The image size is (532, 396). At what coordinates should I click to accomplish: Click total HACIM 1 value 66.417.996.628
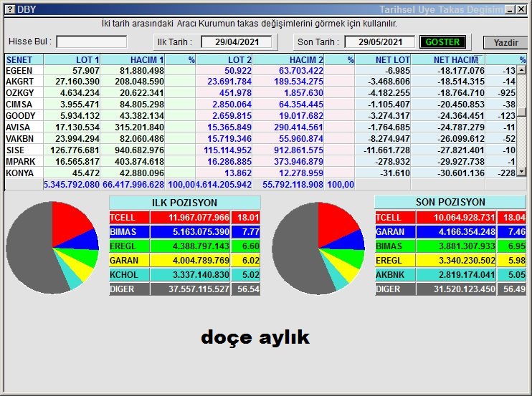click(133, 185)
